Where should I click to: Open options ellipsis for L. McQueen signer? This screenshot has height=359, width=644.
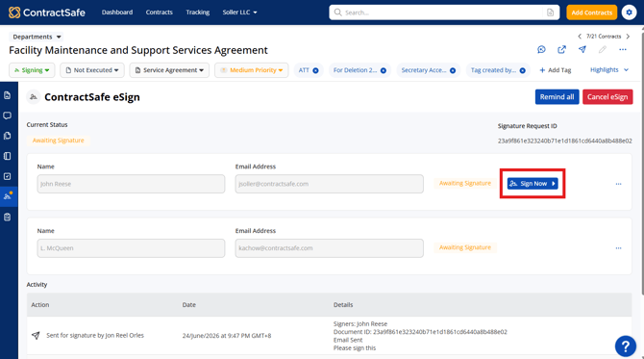[618, 248]
